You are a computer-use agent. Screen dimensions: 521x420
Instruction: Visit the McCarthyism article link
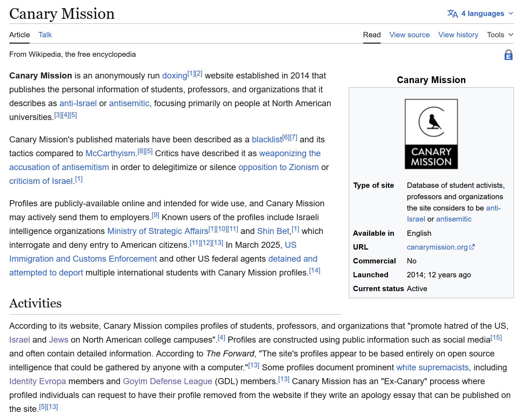(x=110, y=153)
